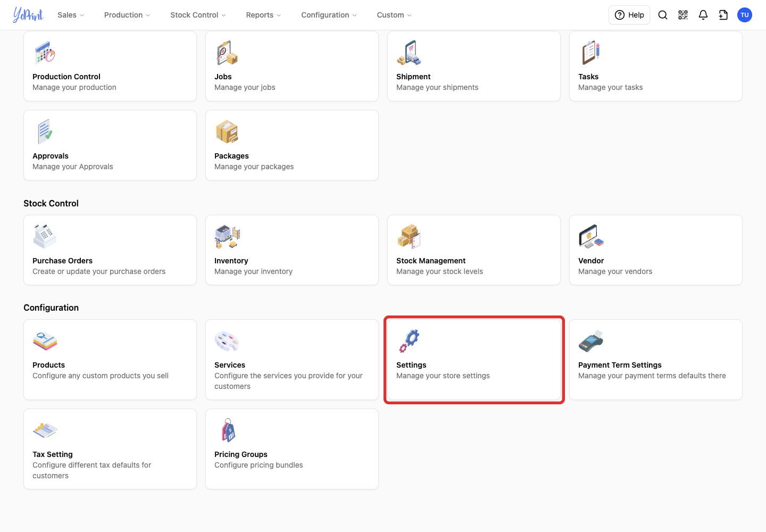Open Payment Term Settings card
Image resolution: width=766 pixels, height=532 pixels.
(656, 360)
